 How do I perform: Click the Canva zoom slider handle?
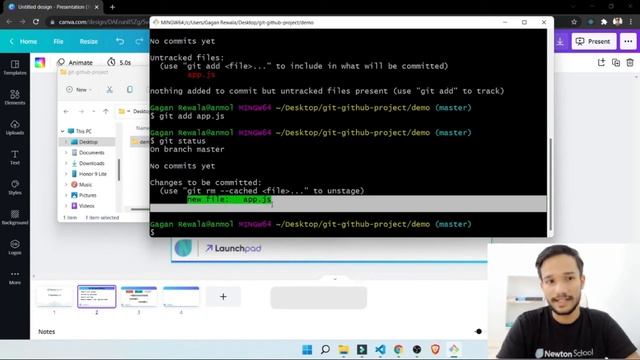tap(479, 331)
